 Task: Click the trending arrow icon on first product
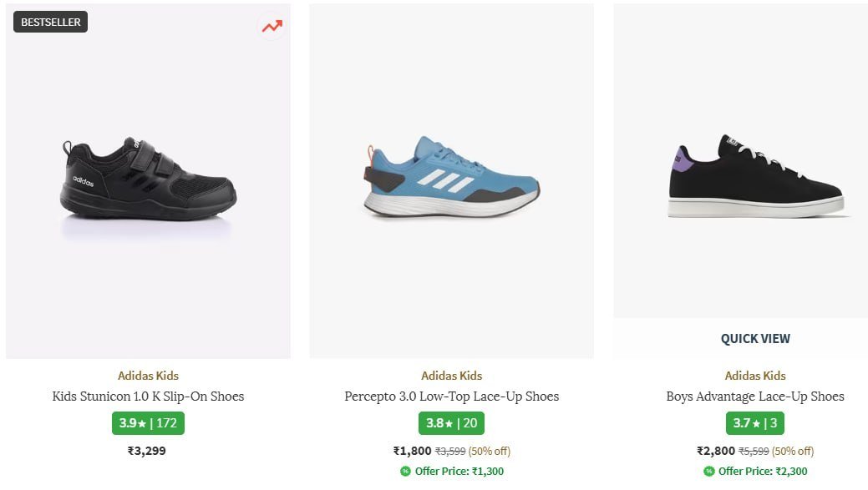[272, 26]
